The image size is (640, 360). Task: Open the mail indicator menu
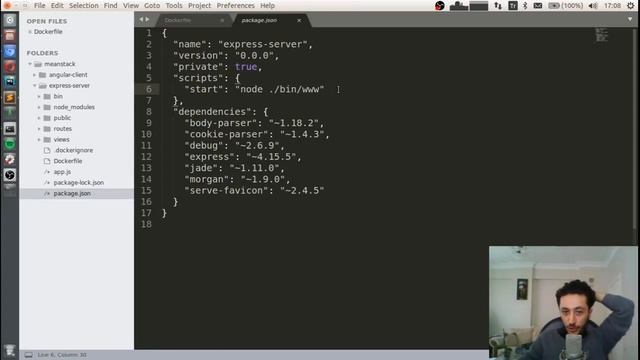pyautogui.click(x=538, y=6)
